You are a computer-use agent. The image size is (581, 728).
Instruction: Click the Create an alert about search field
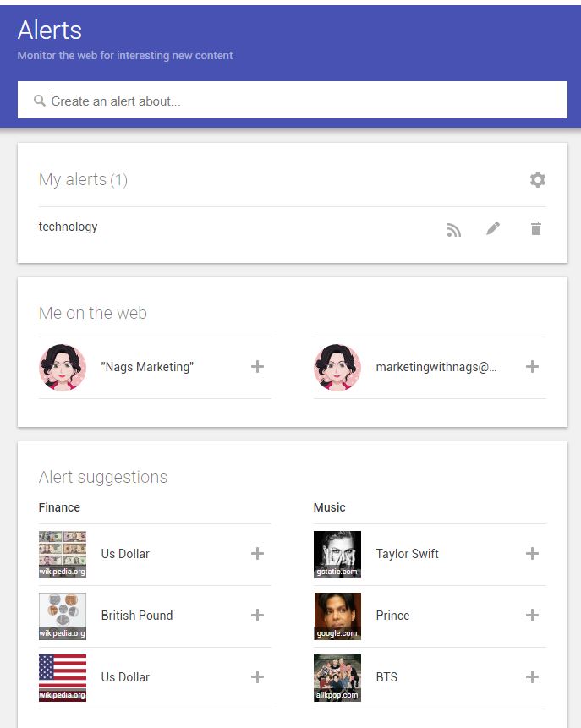[x=293, y=100]
